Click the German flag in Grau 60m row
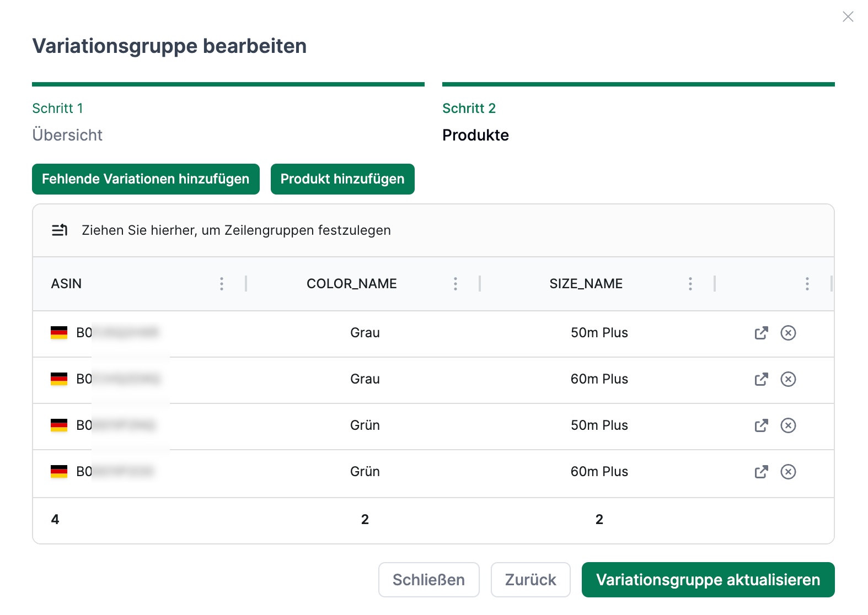This screenshot has height=615, width=868. [x=59, y=379]
